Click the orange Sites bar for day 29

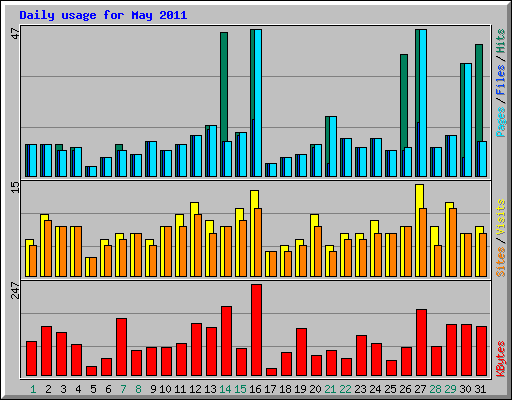point(453,242)
